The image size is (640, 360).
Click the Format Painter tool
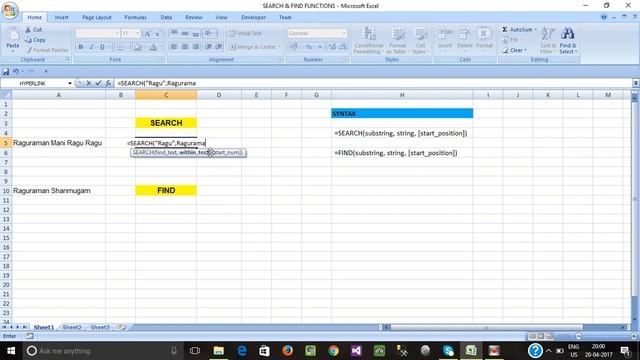click(47, 50)
